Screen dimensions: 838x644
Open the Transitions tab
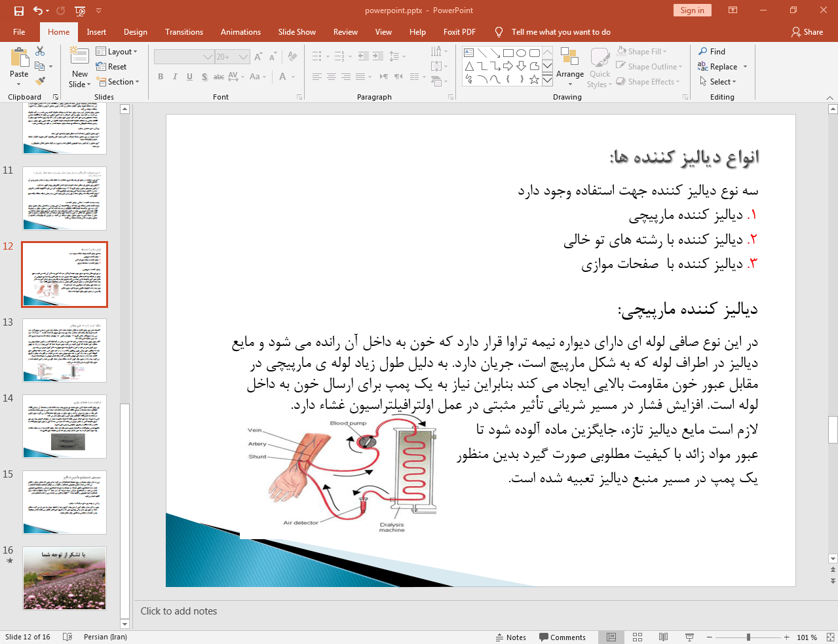(184, 31)
